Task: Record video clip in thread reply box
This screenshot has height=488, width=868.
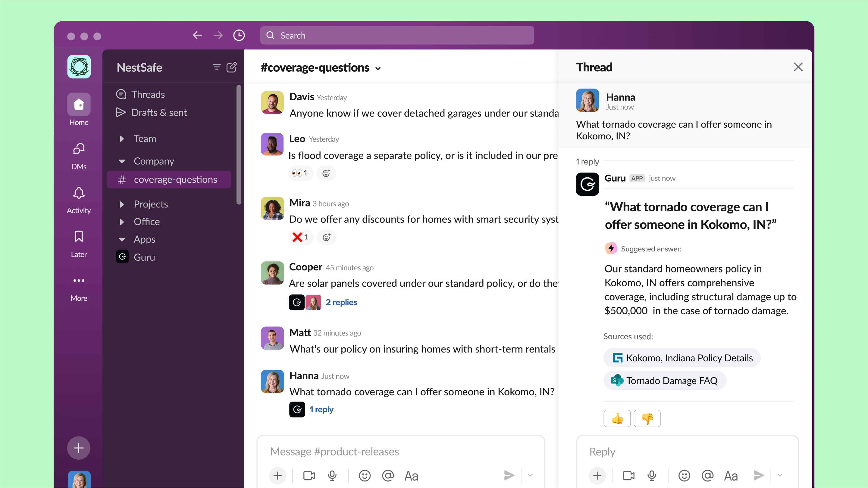Action: (x=628, y=476)
